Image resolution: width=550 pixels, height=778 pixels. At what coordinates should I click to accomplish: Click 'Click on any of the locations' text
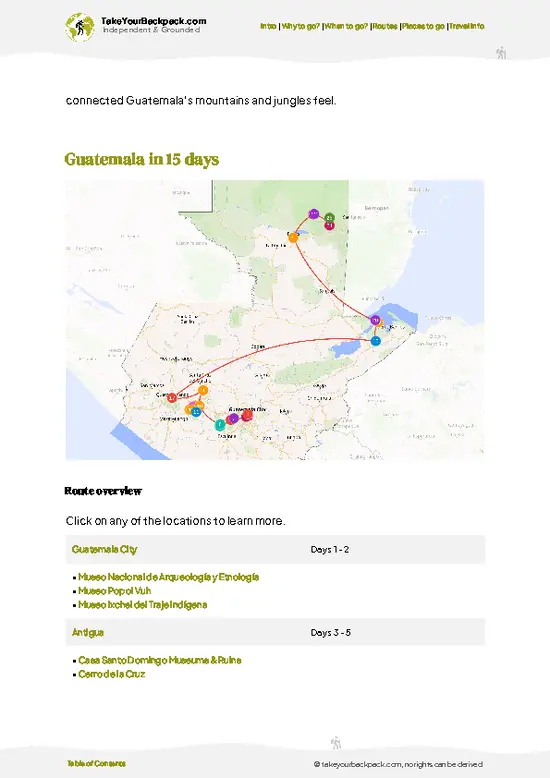pos(176,521)
